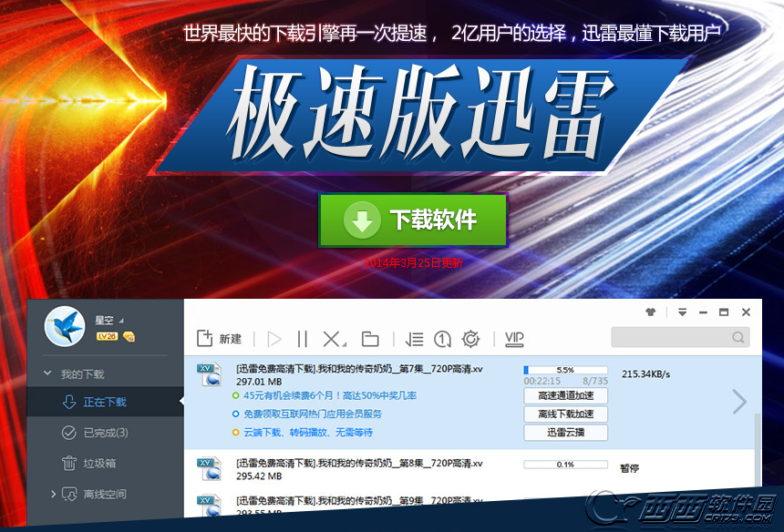The width and height of the screenshot is (784, 532).
Task: Open the main menu dropdown icon
Action: (682, 312)
